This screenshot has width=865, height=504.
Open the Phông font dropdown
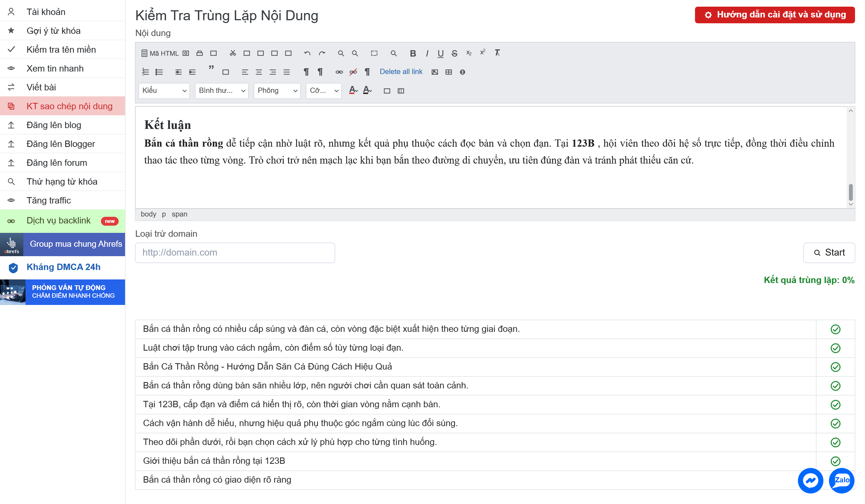[277, 91]
